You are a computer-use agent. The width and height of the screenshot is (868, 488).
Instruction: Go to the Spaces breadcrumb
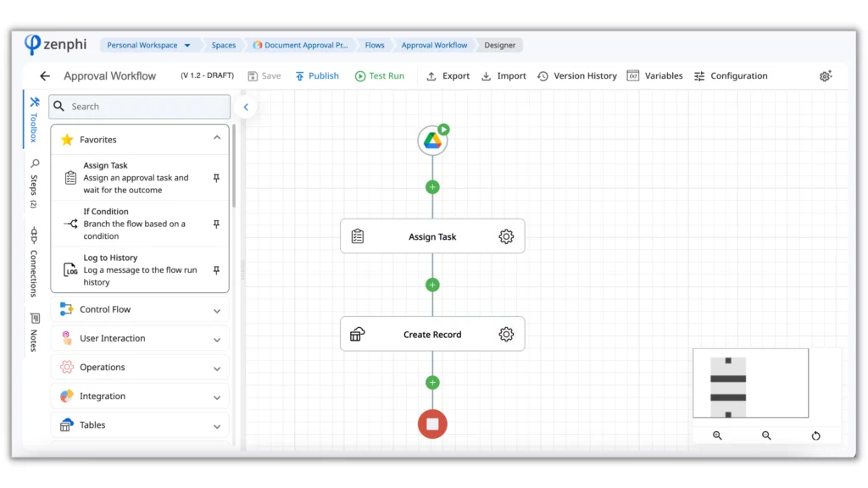[224, 46]
